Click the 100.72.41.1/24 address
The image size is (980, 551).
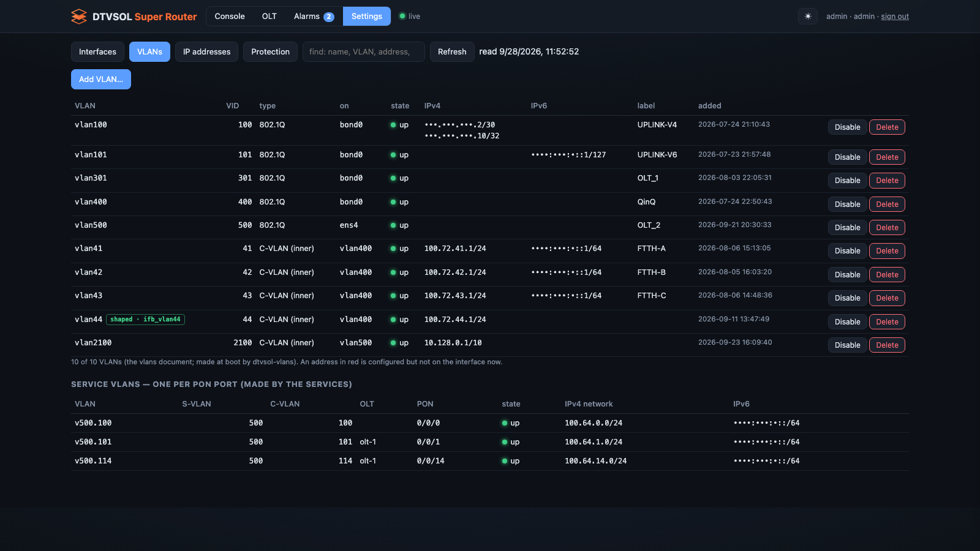click(x=455, y=249)
